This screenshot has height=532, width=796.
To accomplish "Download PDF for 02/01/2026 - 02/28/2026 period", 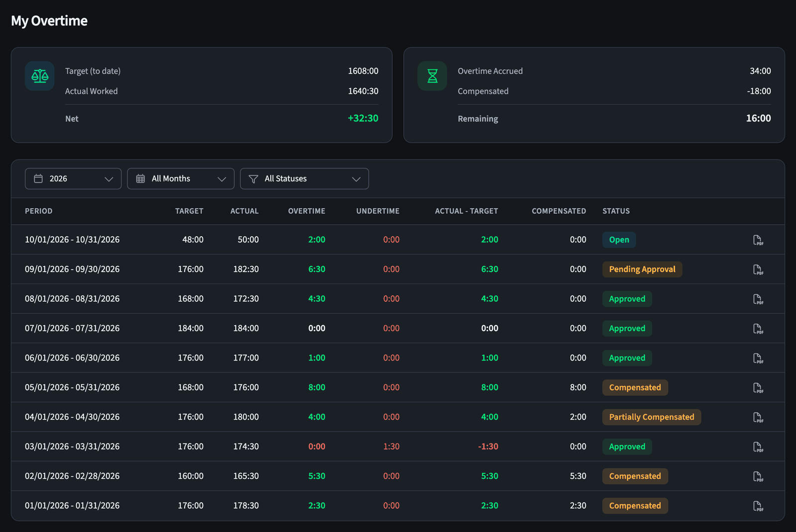I will [758, 476].
